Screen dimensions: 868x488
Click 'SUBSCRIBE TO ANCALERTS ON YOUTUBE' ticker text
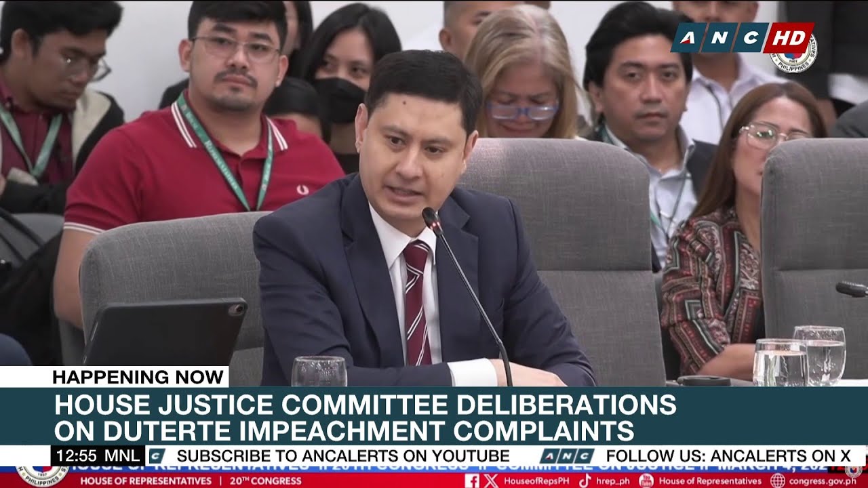pos(342,456)
